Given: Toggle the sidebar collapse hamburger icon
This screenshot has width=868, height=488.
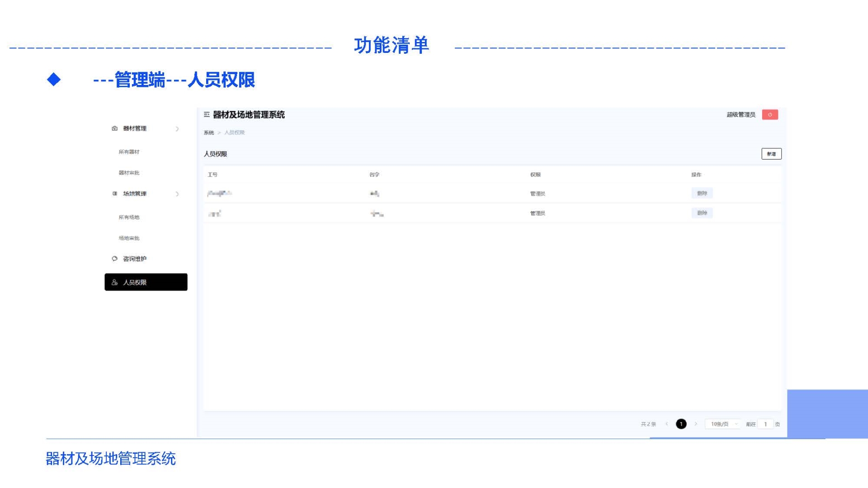Looking at the screenshot, I should (207, 115).
